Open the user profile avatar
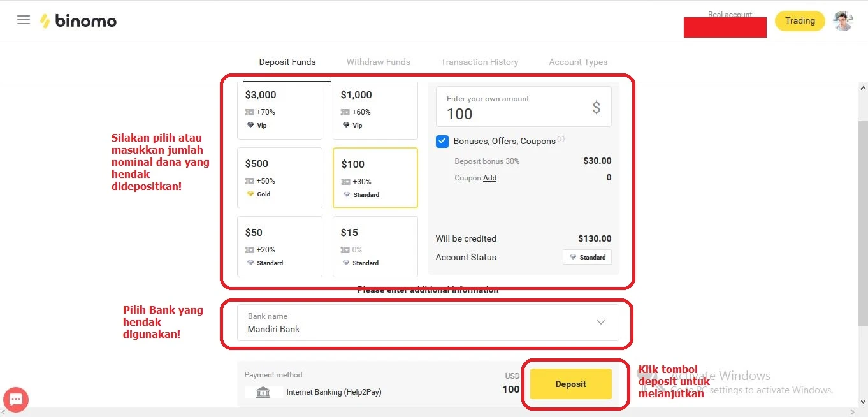Screen dimensions: 868x417 pyautogui.click(x=843, y=21)
